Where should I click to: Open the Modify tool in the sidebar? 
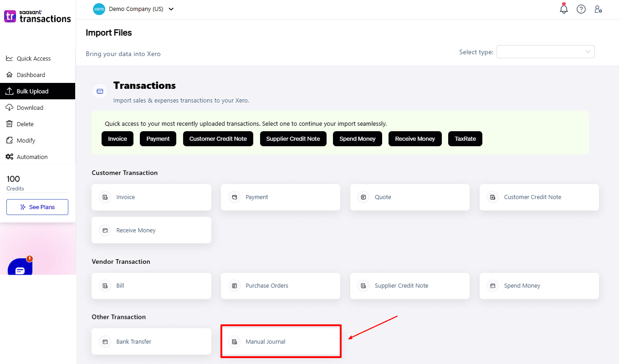tap(10, 140)
